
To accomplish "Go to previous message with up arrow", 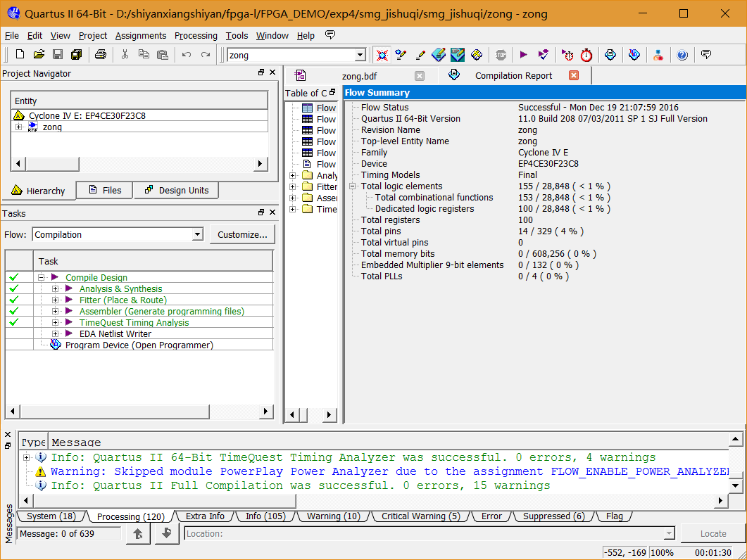I will [138, 533].
